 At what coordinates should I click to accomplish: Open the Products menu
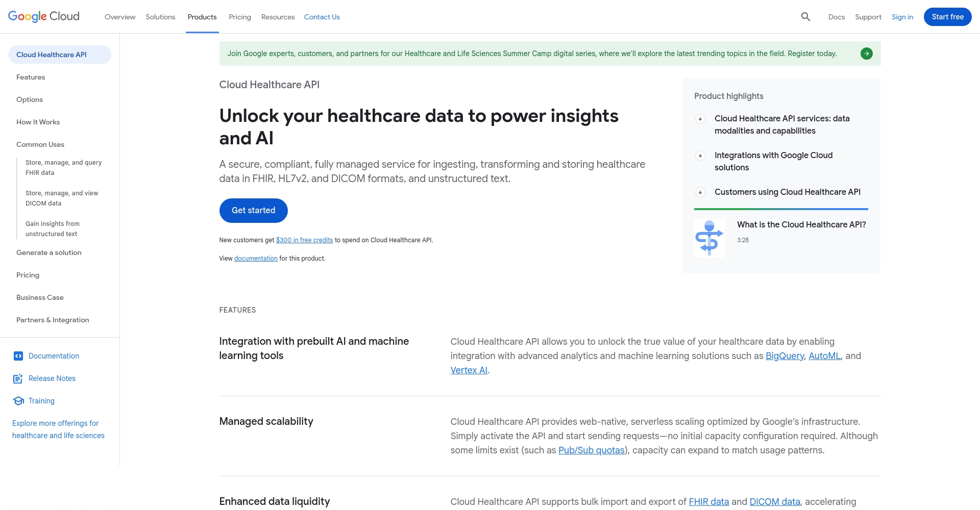click(202, 17)
